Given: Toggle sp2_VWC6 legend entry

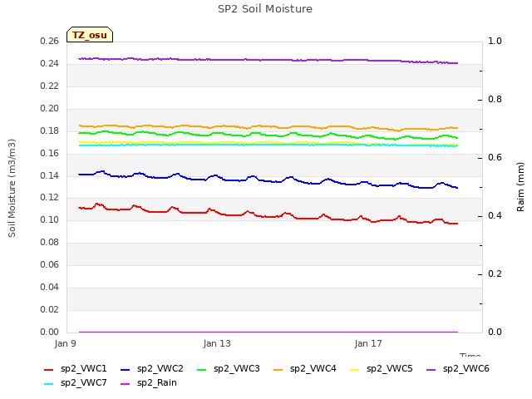Looking at the screenshot, I should coord(458,369).
